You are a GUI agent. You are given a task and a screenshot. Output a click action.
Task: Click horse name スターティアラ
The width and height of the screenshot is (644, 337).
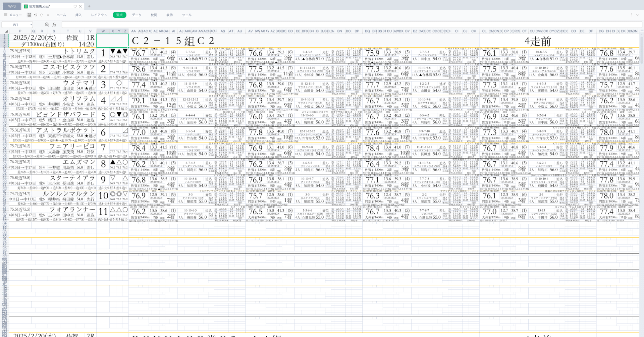[x=72, y=178]
